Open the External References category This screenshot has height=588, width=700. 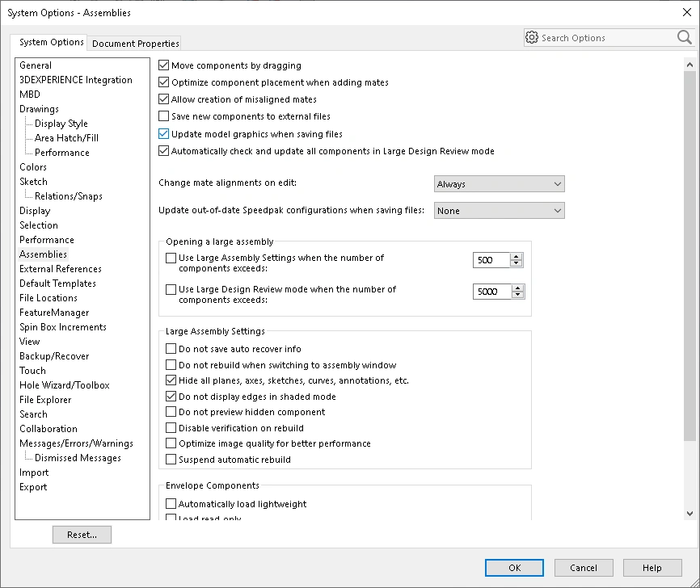pos(61,269)
